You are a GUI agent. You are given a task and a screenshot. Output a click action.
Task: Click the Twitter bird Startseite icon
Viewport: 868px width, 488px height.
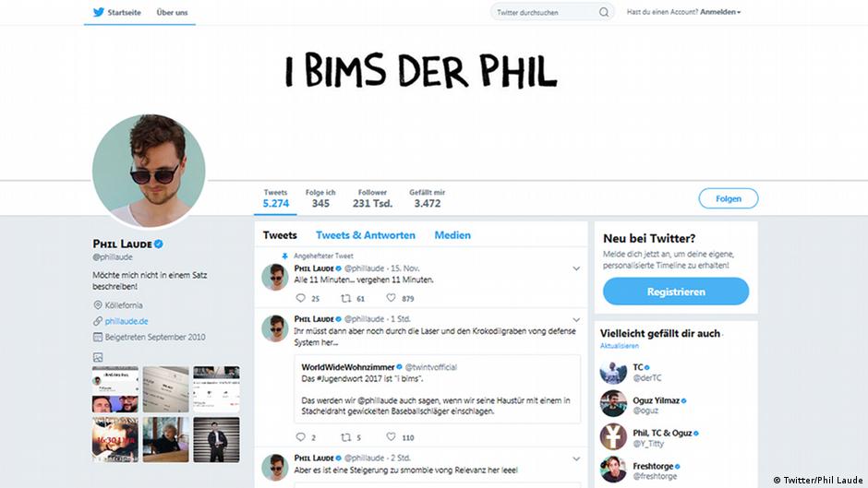99,12
